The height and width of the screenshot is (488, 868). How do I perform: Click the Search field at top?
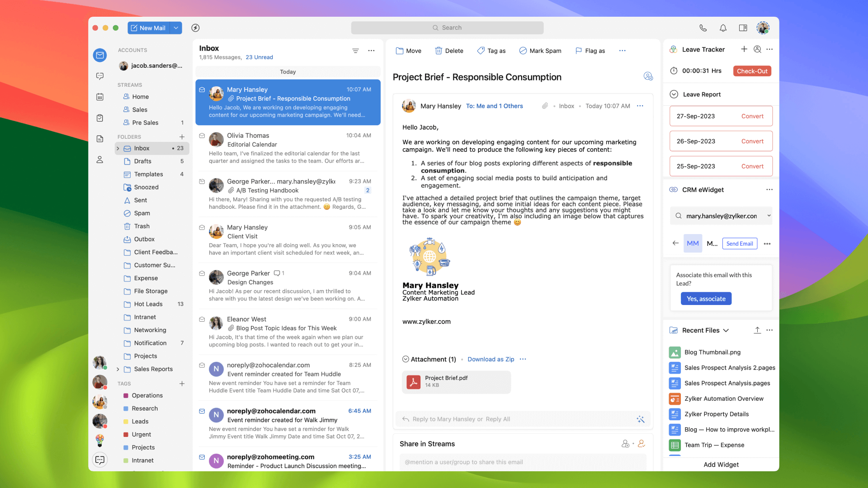pos(447,28)
